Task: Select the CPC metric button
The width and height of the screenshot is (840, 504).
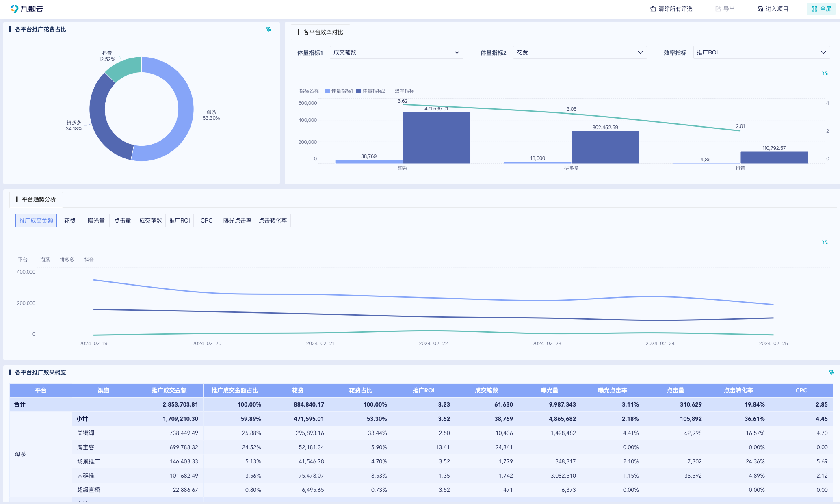Action: click(x=206, y=221)
